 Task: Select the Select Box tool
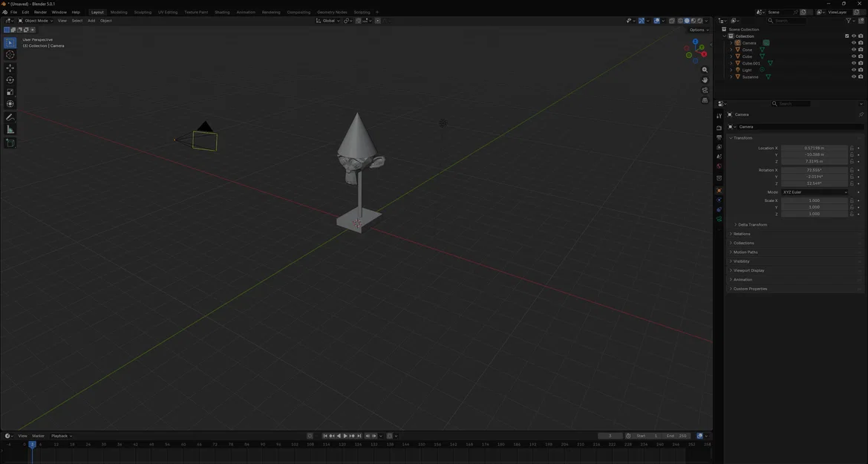click(x=10, y=42)
